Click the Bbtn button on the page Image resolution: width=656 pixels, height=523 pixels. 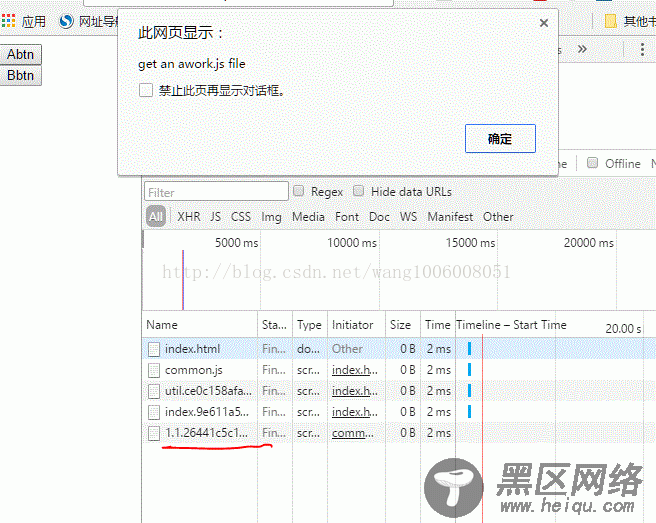20,75
